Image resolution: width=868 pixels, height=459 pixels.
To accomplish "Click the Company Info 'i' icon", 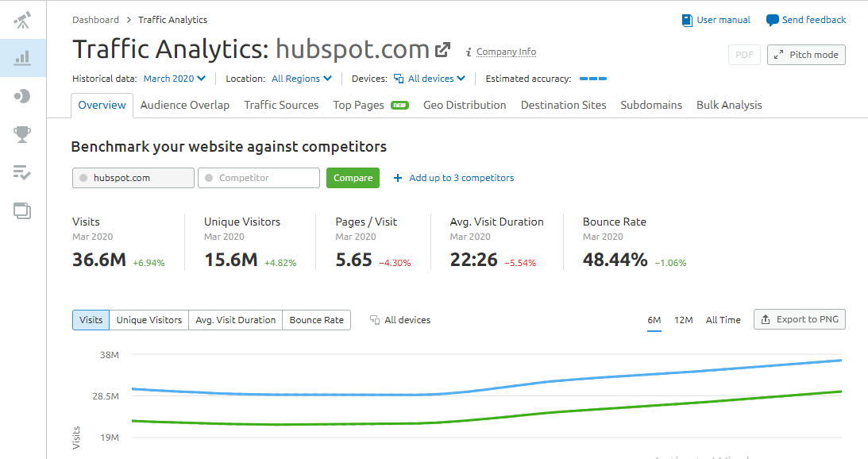I will click(x=469, y=52).
